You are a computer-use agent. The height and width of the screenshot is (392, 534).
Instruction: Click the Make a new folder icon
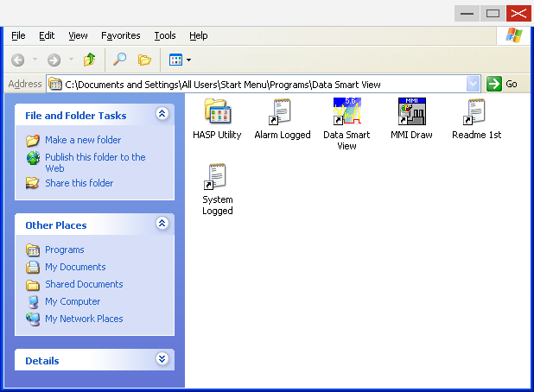33,140
